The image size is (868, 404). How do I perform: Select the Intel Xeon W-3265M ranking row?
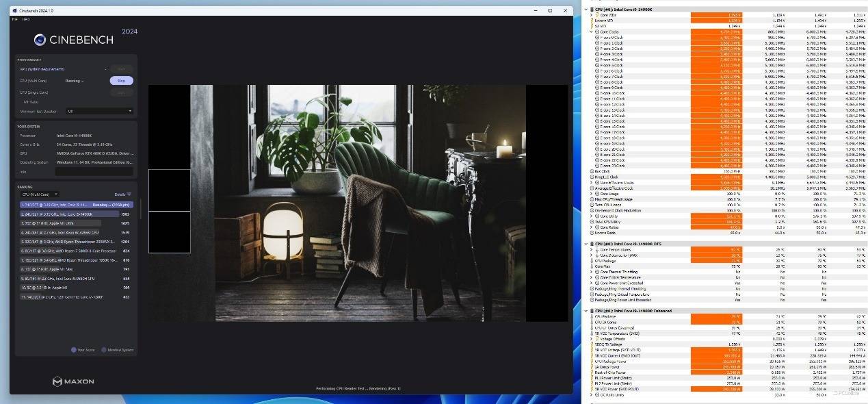click(x=77, y=232)
